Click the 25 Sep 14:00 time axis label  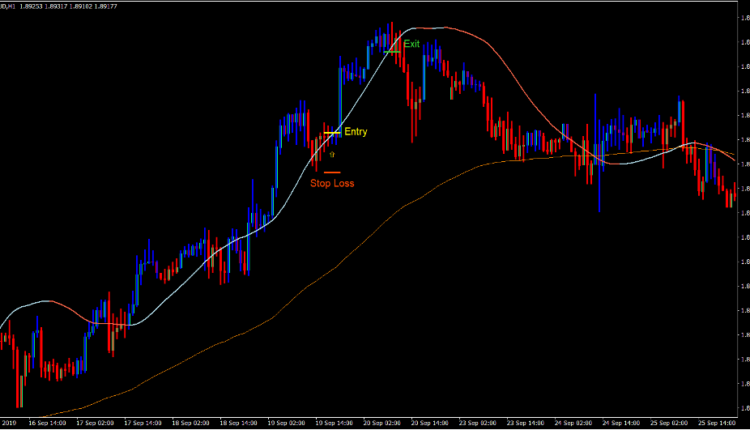[x=716, y=424]
